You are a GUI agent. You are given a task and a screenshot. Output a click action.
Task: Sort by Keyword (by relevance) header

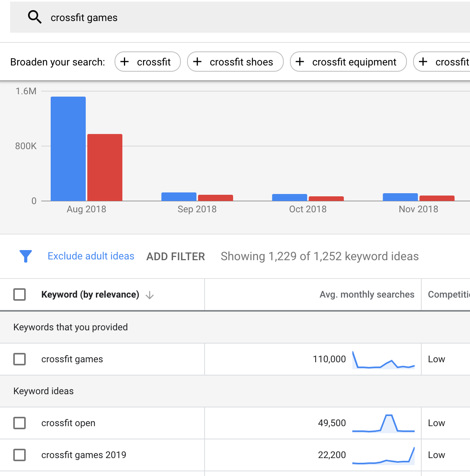(x=90, y=294)
